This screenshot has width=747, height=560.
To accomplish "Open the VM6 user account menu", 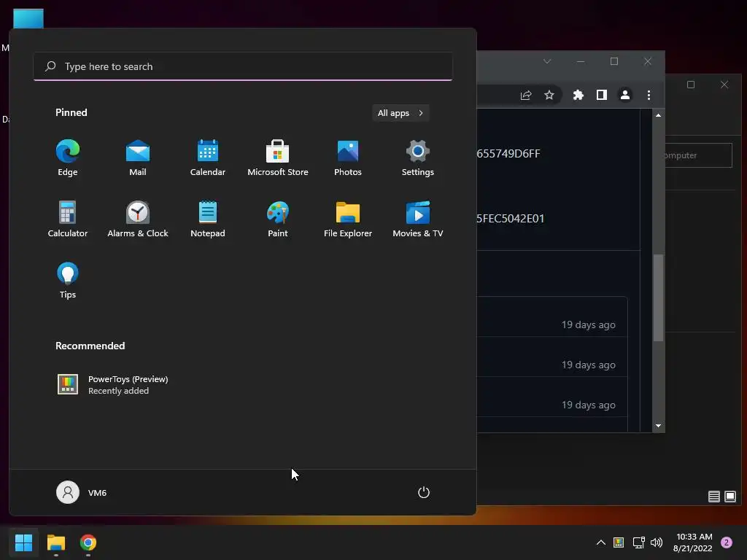I will (82, 492).
